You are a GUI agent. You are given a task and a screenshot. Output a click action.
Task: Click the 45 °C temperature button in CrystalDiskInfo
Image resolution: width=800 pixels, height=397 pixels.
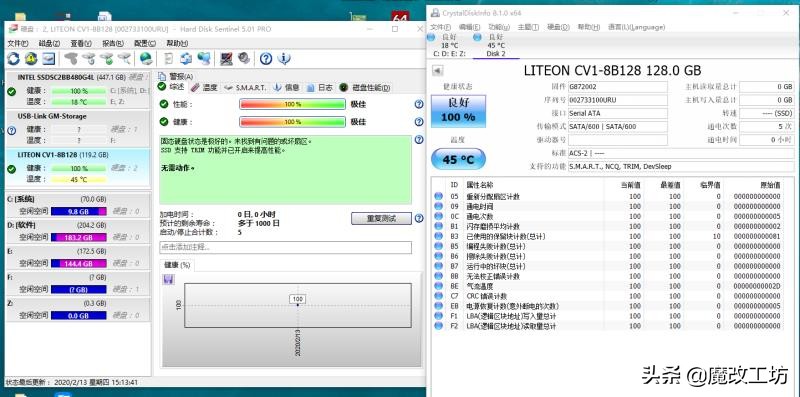click(458, 160)
